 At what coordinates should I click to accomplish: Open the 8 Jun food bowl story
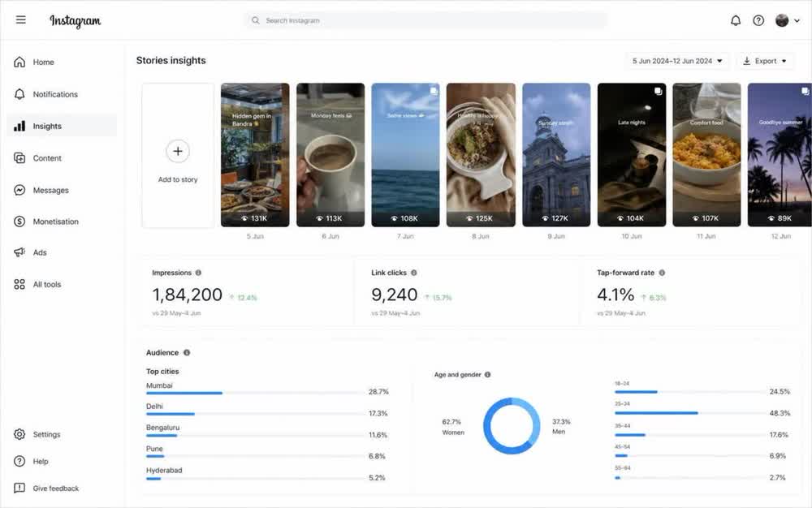pos(481,155)
